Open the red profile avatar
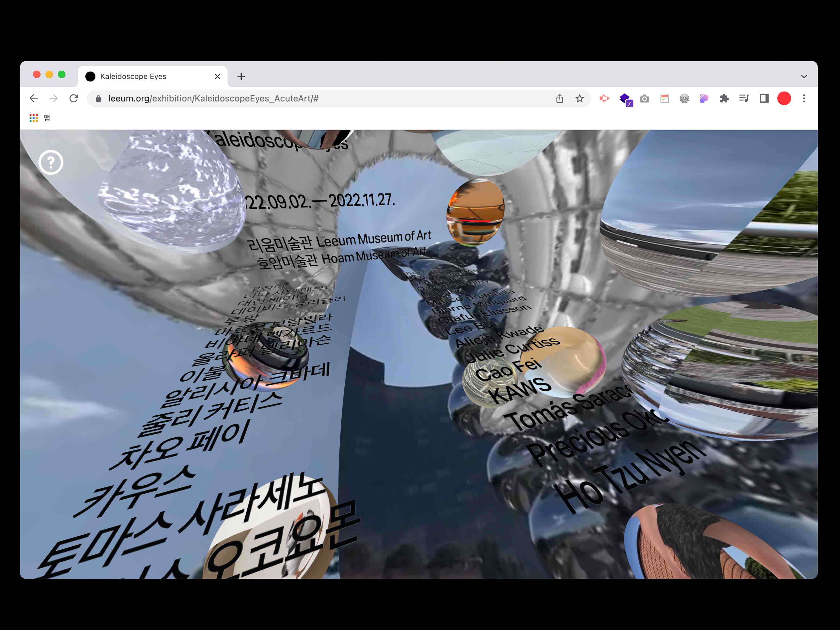840x630 pixels. 784,99
